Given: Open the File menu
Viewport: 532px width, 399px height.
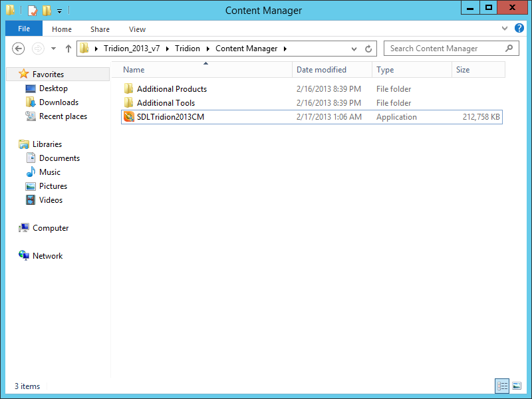Looking at the screenshot, I should [x=24, y=29].
